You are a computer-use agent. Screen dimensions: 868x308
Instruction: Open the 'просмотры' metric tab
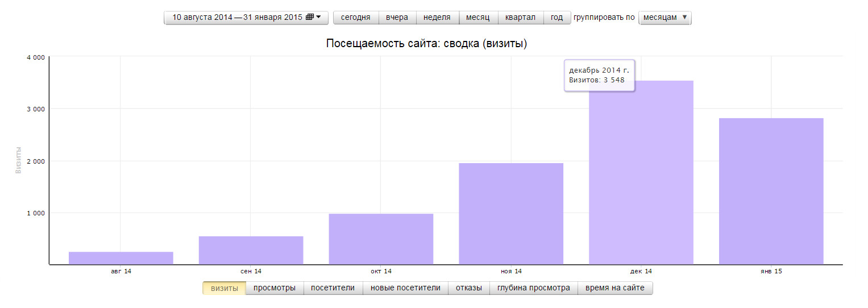coord(275,288)
